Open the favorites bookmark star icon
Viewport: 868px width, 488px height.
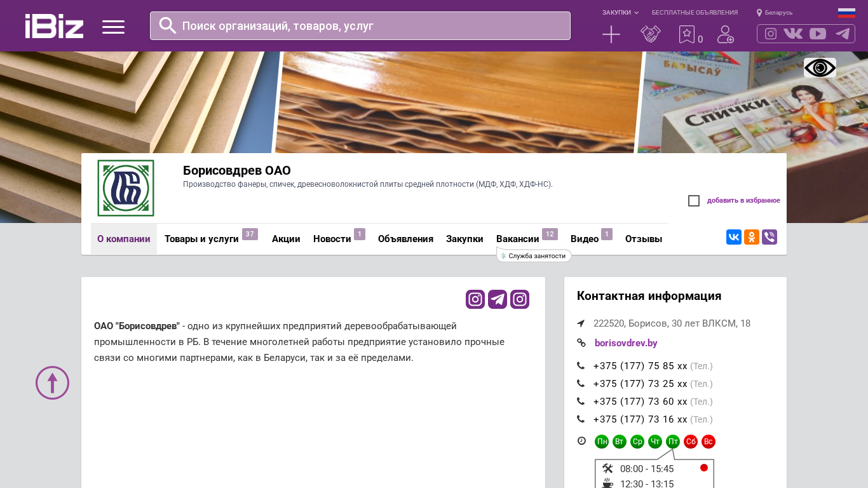pos(687,34)
